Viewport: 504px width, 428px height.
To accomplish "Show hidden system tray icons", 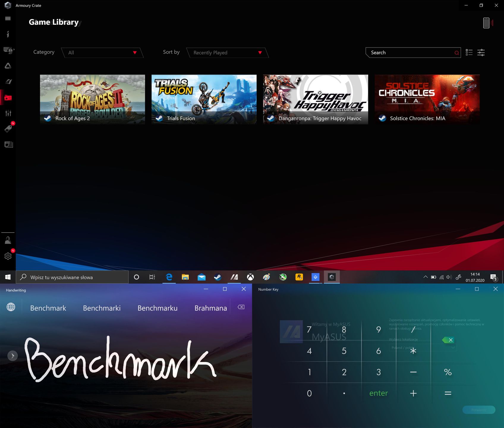I will tap(426, 277).
